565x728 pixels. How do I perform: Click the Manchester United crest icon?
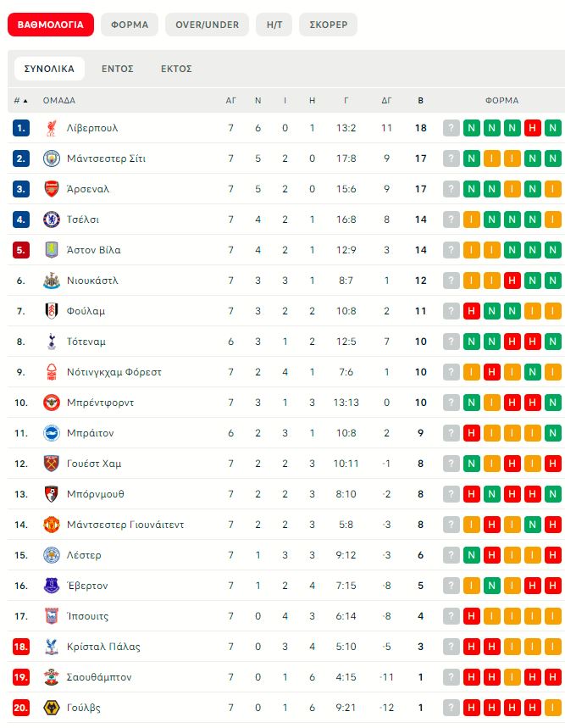click(52, 525)
